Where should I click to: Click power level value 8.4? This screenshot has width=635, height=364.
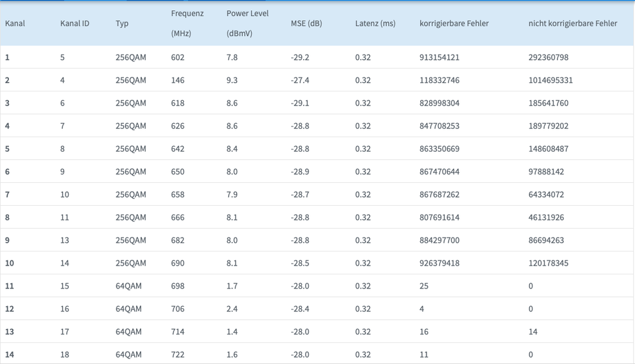point(232,149)
